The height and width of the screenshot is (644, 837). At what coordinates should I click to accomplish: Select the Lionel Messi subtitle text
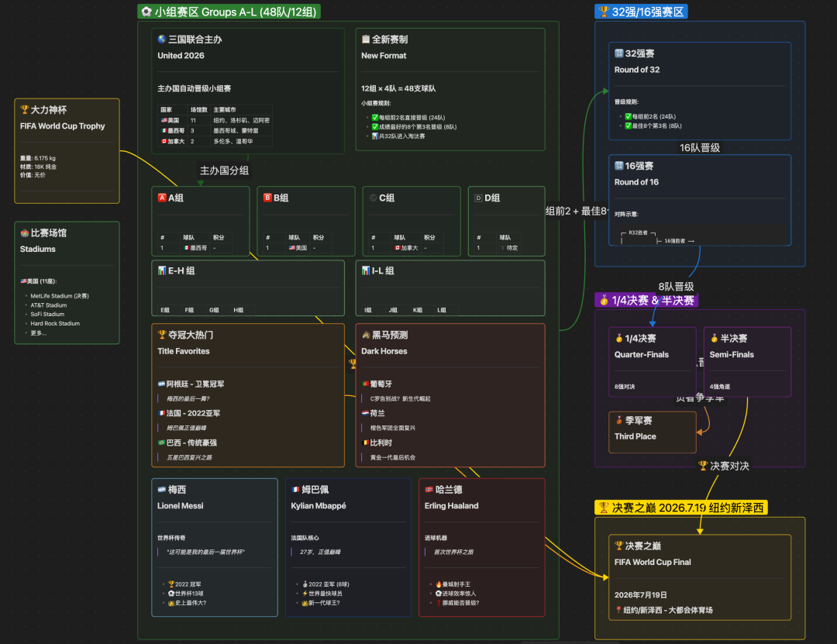180,506
